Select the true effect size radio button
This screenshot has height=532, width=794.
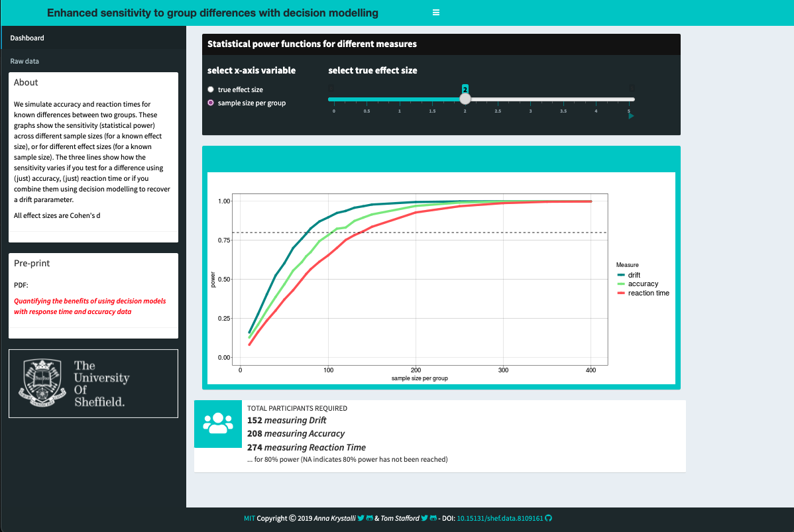pyautogui.click(x=211, y=89)
